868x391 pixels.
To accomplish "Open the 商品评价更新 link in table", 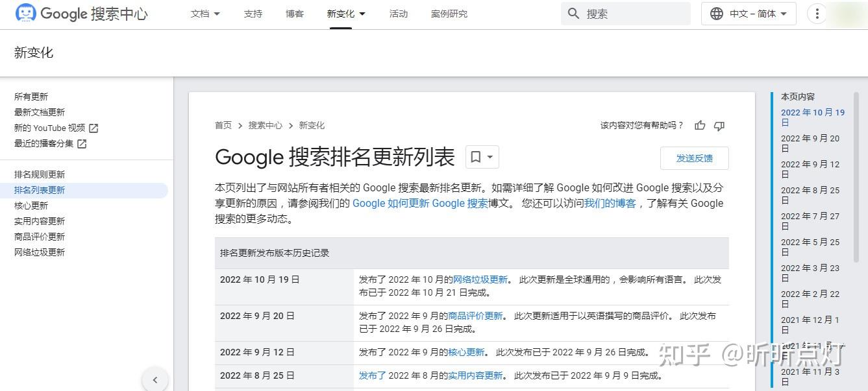I will (x=476, y=316).
